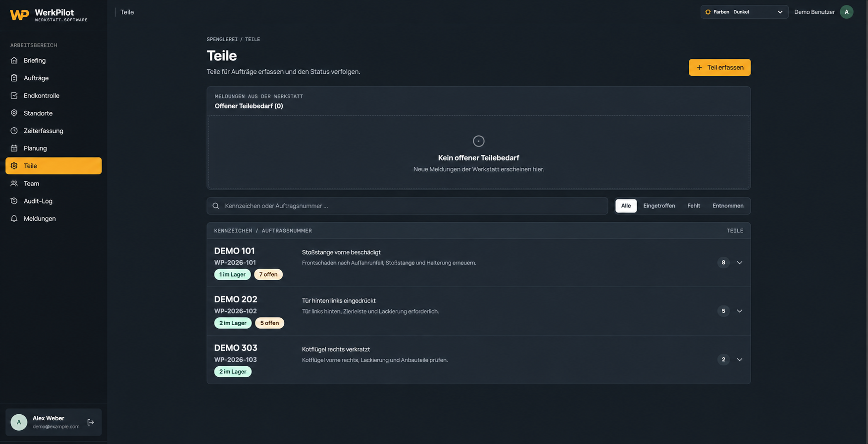Focus the Kennzeichen oder Auftragsnummer search field
This screenshot has width=868, height=444.
[x=407, y=206]
